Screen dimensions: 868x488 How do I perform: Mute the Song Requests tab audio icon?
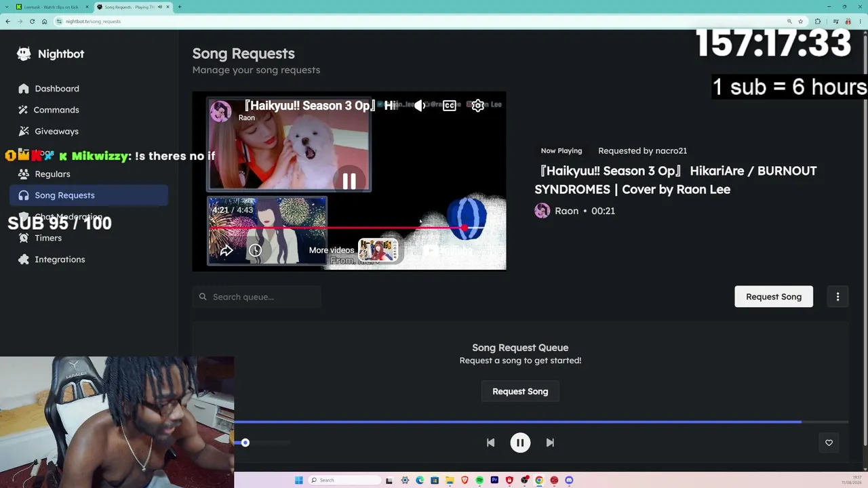point(159,7)
